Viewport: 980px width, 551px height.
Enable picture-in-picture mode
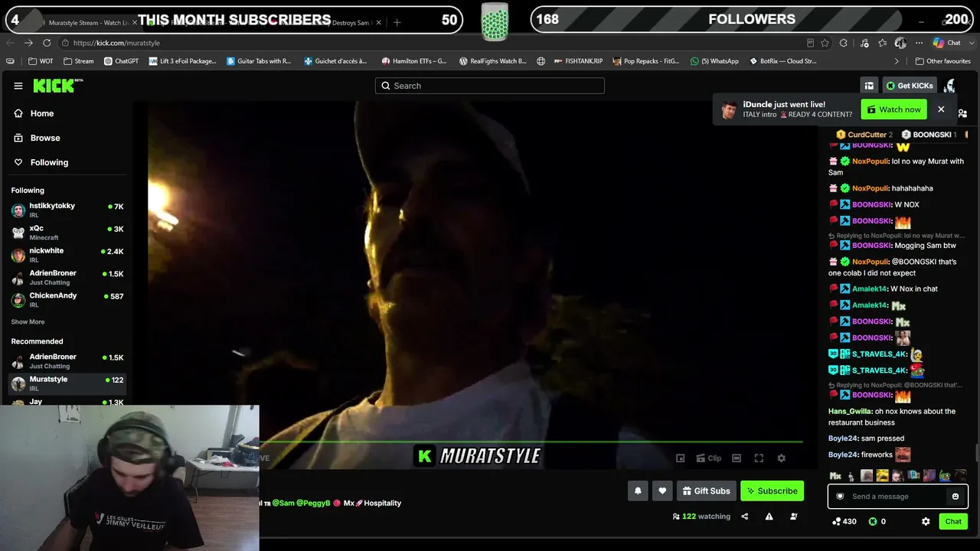pyautogui.click(x=680, y=458)
